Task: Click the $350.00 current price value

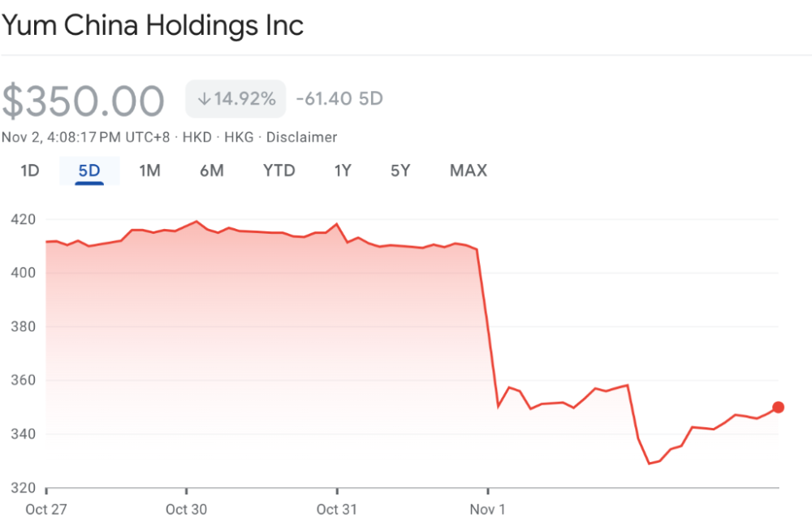Action: [x=83, y=101]
